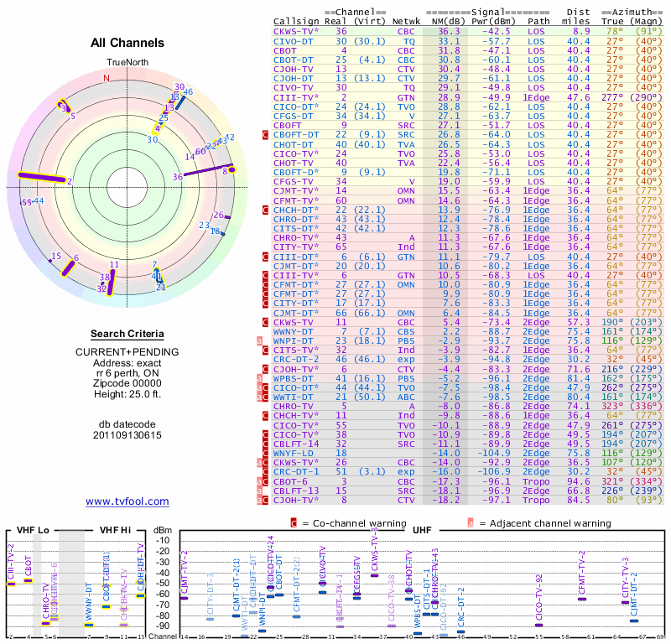
Task: Click the adjacent channel warning legend icon
Action: (471, 523)
